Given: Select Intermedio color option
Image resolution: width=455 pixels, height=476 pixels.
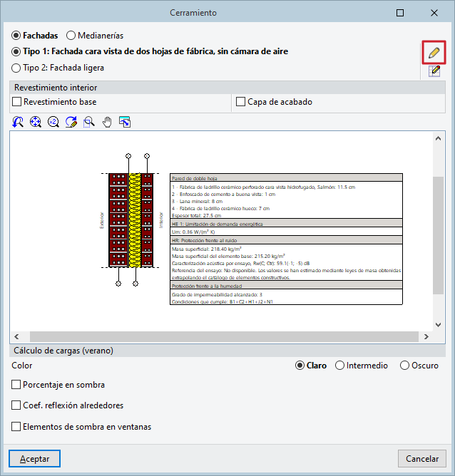Looking at the screenshot, I should click(x=362, y=366).
